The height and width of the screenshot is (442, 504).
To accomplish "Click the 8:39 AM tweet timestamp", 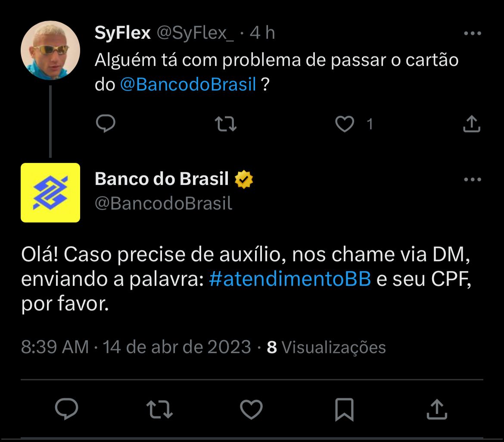I will (x=55, y=347).
